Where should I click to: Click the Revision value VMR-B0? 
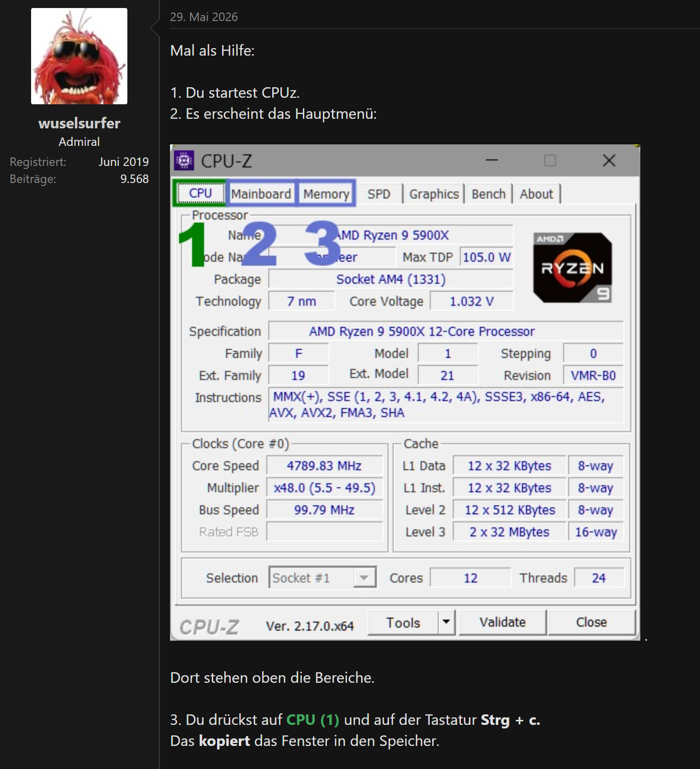click(x=593, y=375)
